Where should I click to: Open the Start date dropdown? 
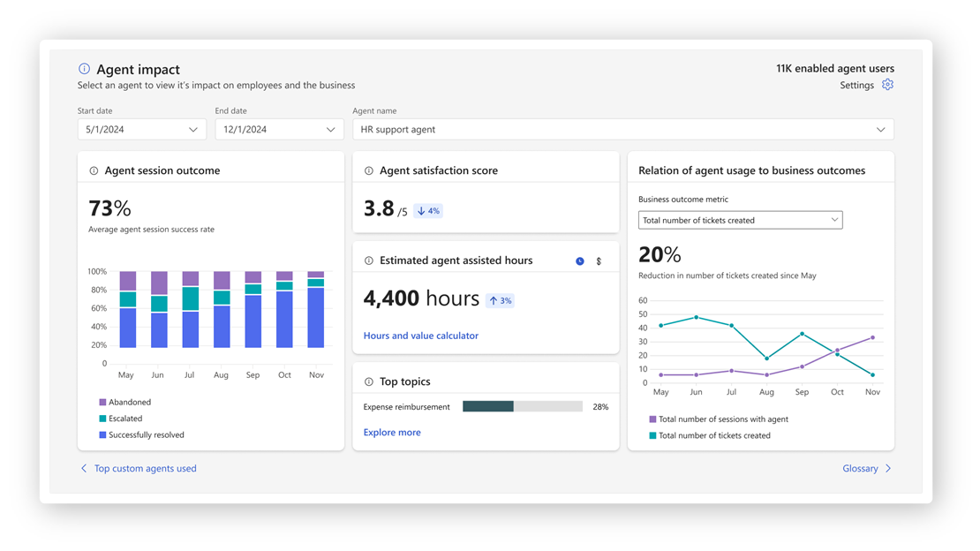pos(141,129)
